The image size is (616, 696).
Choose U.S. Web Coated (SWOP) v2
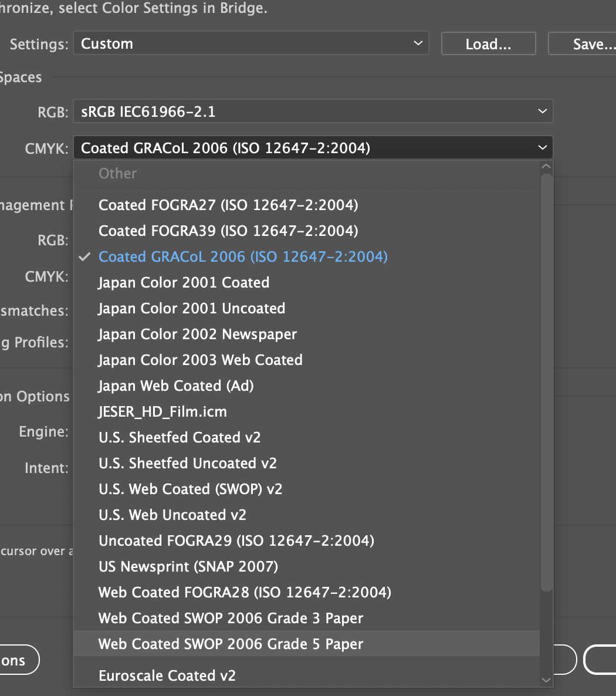pos(307,489)
